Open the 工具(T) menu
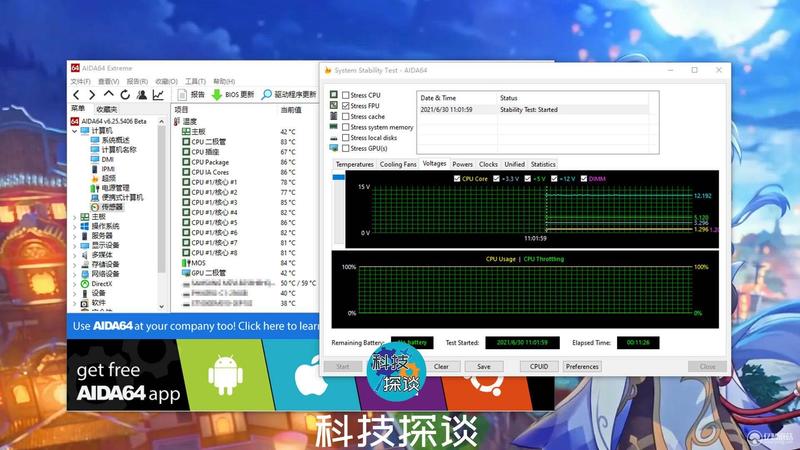The image size is (800, 450). coord(195,82)
